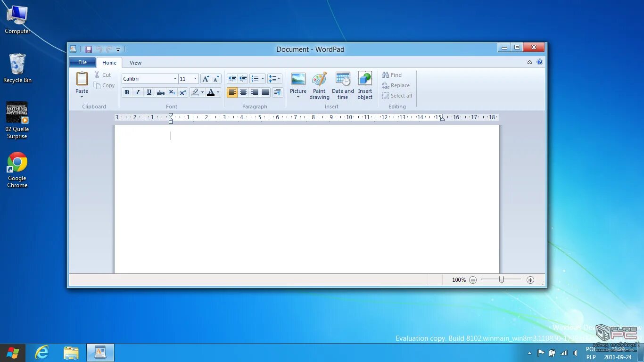Click the right indent marker on ruler
The image size is (644, 362).
(x=442, y=119)
